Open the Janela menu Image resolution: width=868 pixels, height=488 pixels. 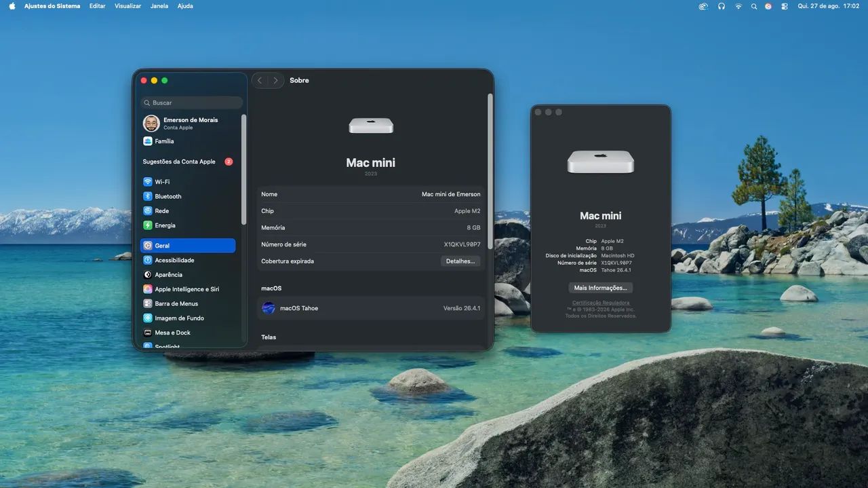coord(159,6)
